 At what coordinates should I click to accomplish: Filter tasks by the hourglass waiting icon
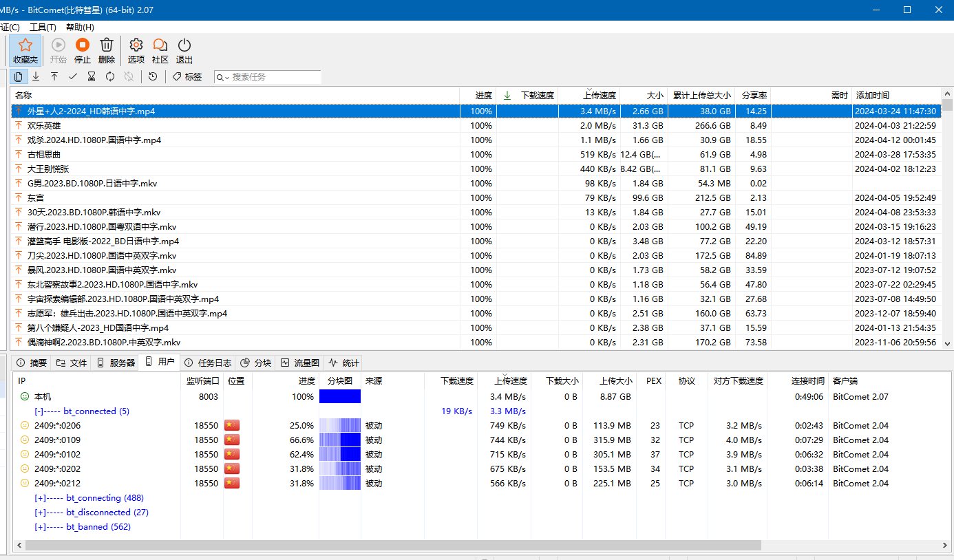pos(92,76)
